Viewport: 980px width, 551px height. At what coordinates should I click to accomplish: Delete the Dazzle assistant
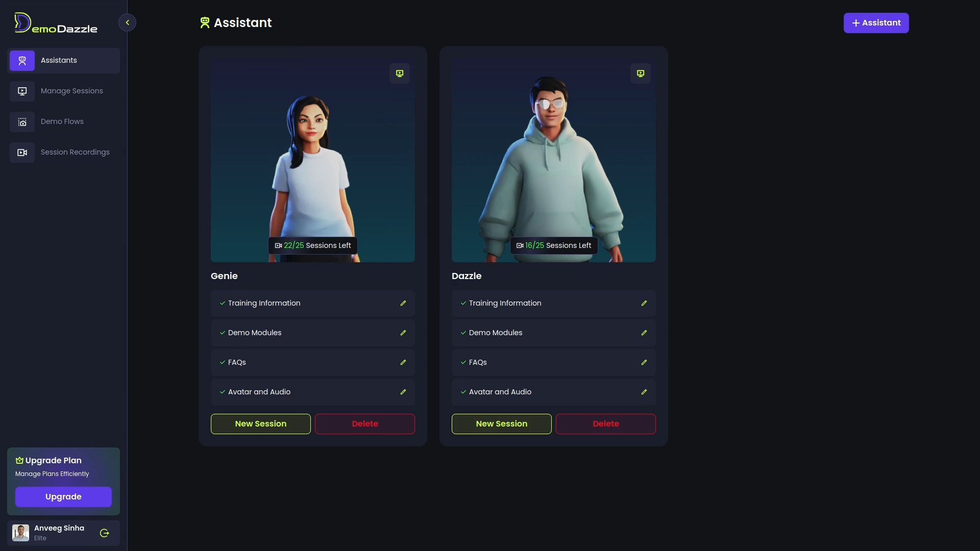pyautogui.click(x=605, y=424)
